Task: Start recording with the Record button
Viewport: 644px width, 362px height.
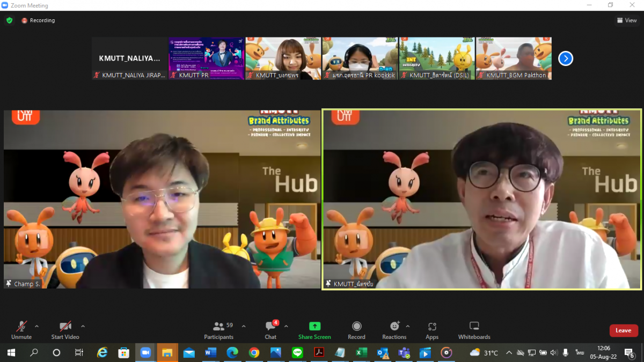Action: pos(356,330)
